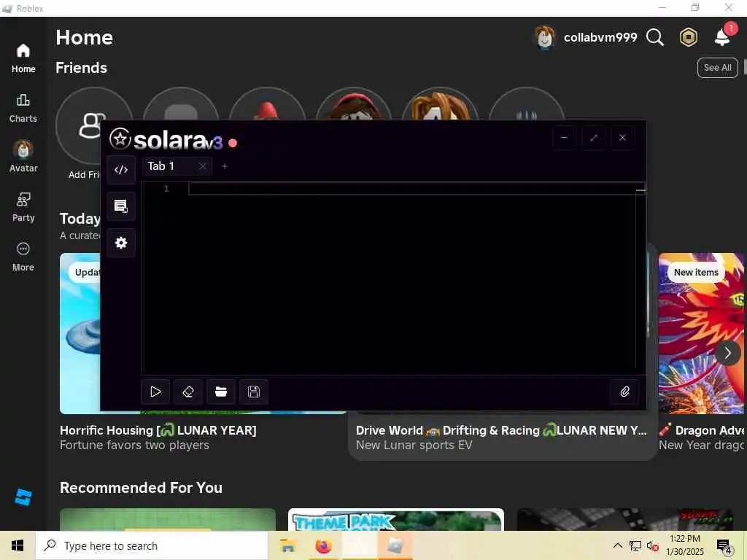Advance the Today's Picks carousel right arrow
The width and height of the screenshot is (747, 560).
click(727, 353)
